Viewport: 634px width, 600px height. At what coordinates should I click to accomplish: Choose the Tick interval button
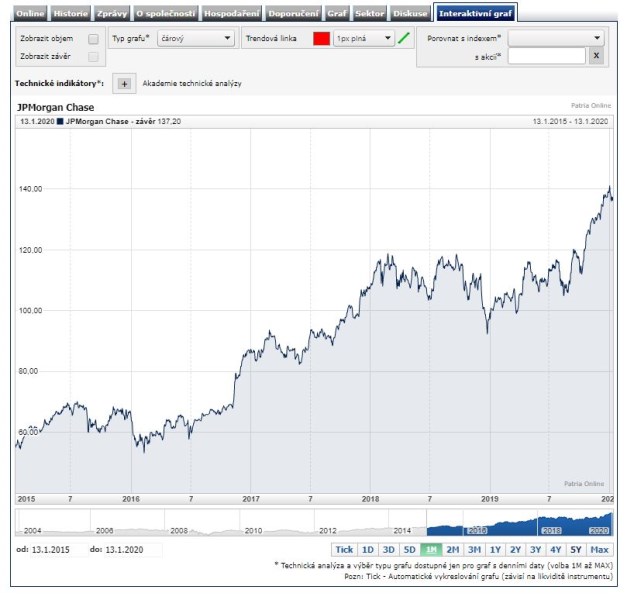click(344, 549)
